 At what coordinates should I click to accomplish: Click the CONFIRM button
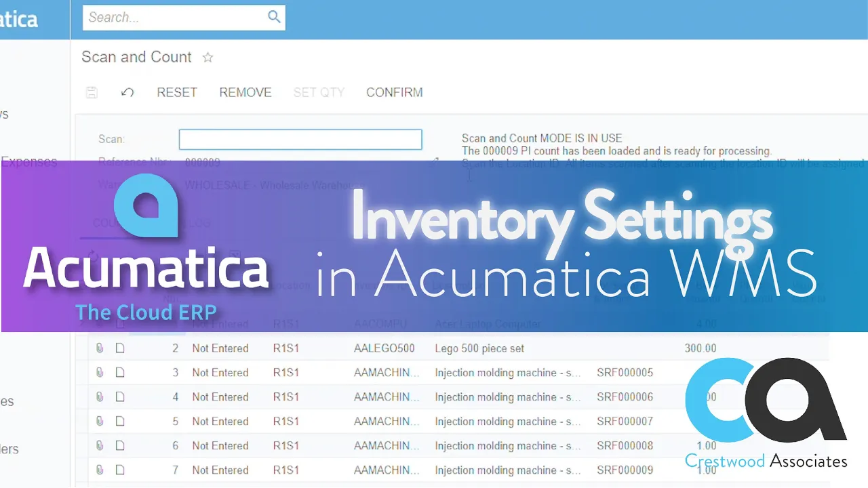[x=395, y=93]
